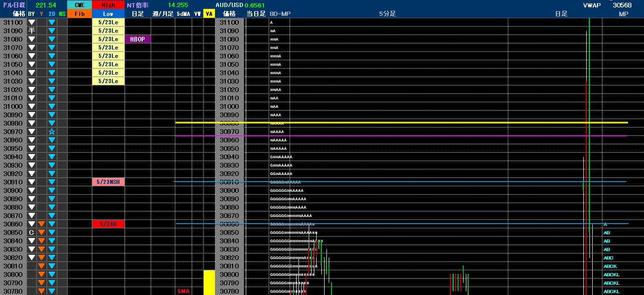644x295 pixels.
Task: Click the purple HBOP cell
Action: click(x=138, y=39)
